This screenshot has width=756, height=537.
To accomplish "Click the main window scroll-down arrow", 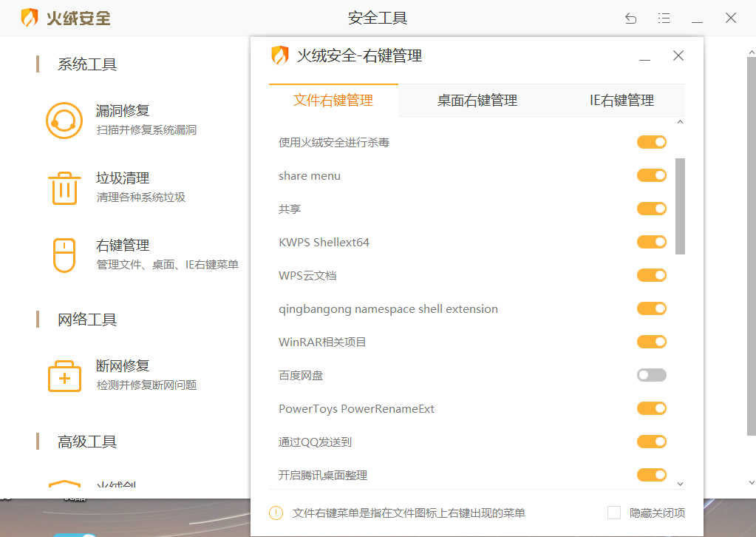I will 751,482.
